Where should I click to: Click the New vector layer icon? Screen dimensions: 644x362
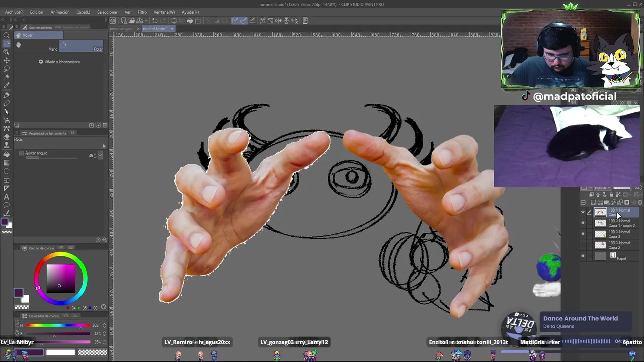coord(600,202)
